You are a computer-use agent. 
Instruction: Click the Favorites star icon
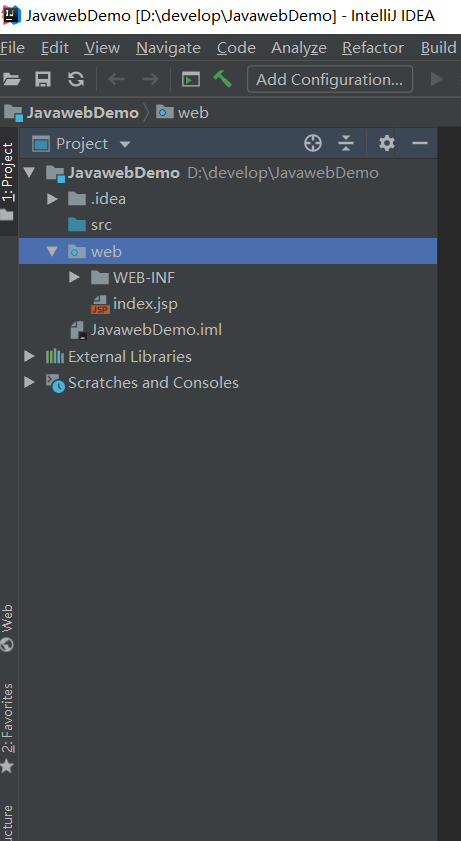7,766
